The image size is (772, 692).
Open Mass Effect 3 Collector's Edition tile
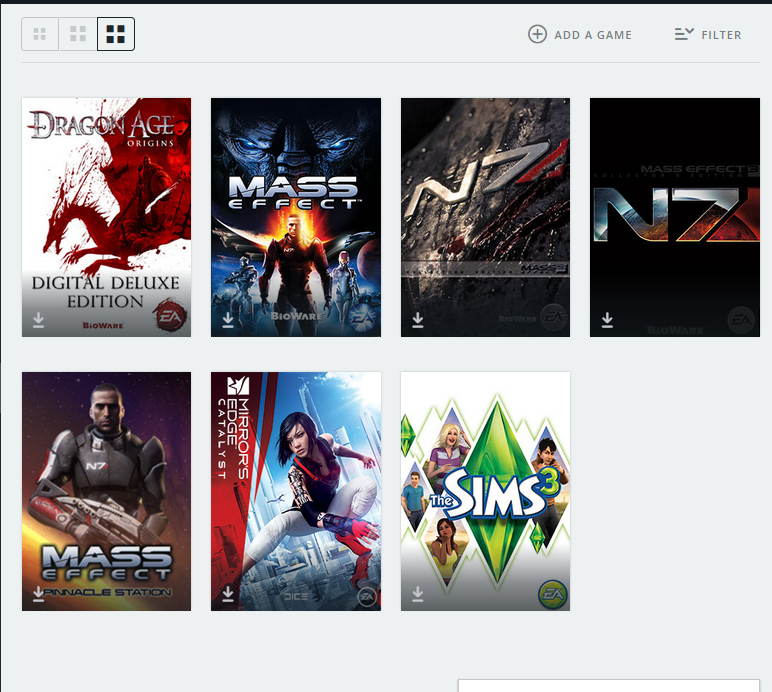(x=675, y=217)
